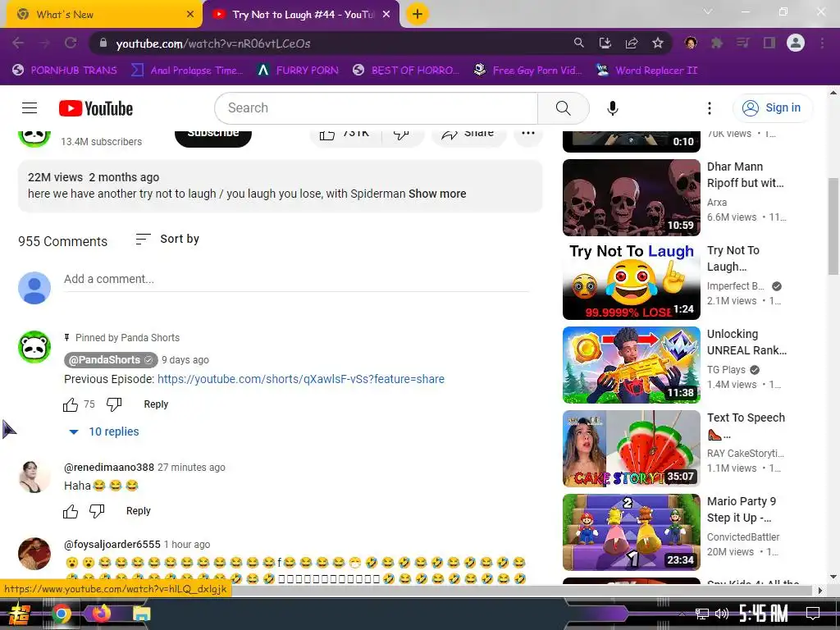Click the @renedimaano388 username
The height and width of the screenshot is (630, 840).
(x=109, y=467)
